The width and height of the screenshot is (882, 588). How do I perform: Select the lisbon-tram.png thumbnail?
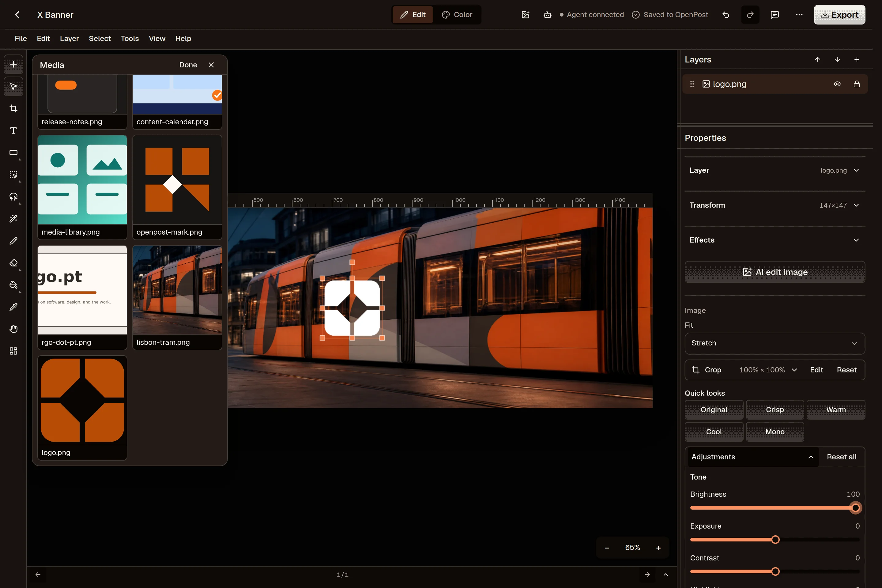click(x=177, y=297)
